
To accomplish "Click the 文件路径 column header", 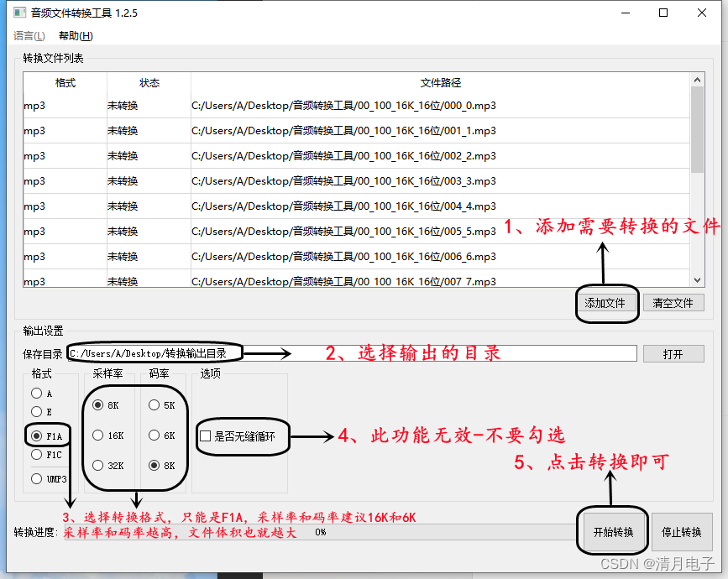I will (x=440, y=83).
